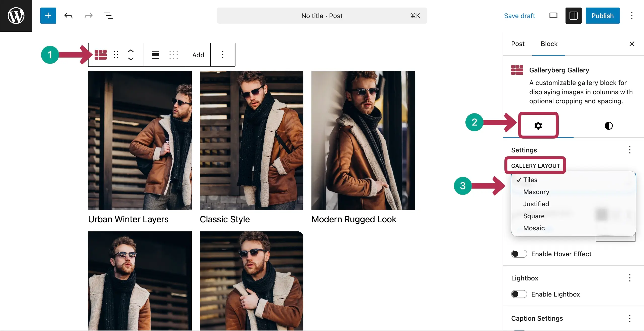Viewport: 644px width, 331px height.
Task: Open the document overview panel
Action: coord(108,16)
